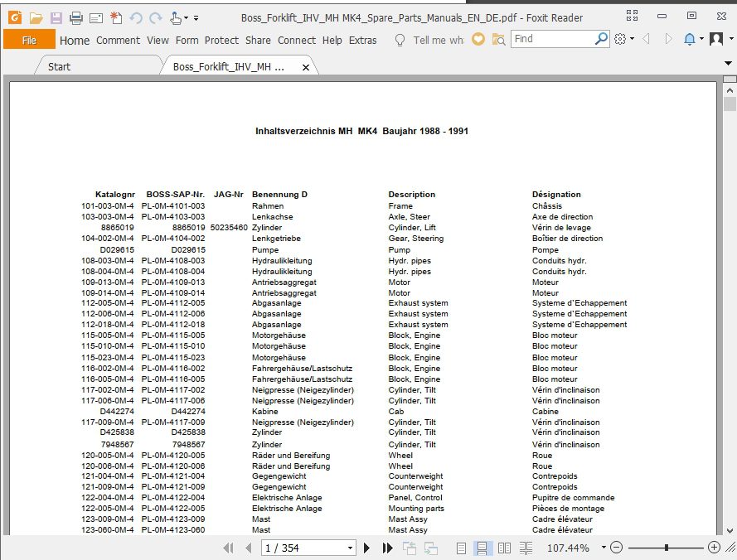Click into the Find text field

tap(552, 39)
